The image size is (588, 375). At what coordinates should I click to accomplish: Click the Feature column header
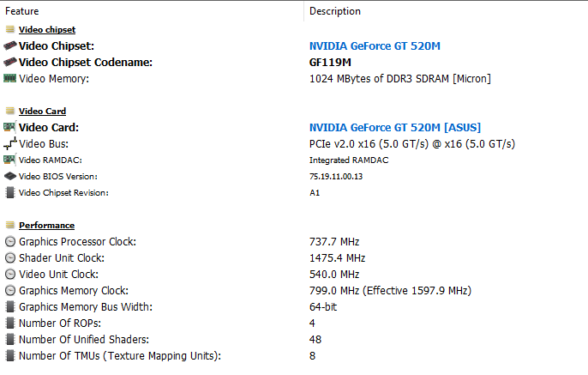pos(22,11)
